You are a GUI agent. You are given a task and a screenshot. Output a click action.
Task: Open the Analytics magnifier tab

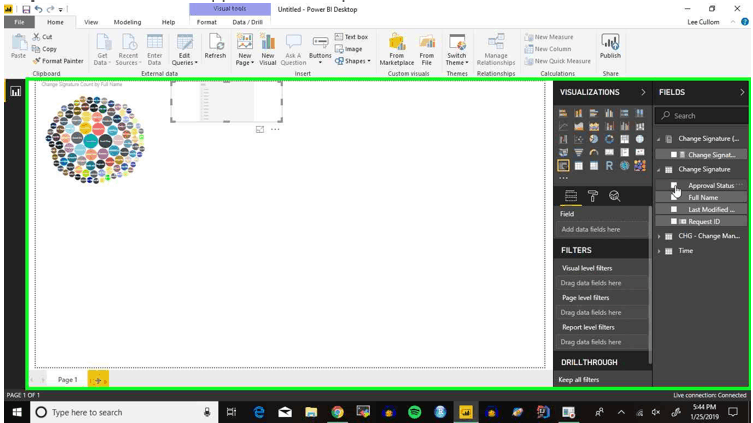pyautogui.click(x=615, y=196)
